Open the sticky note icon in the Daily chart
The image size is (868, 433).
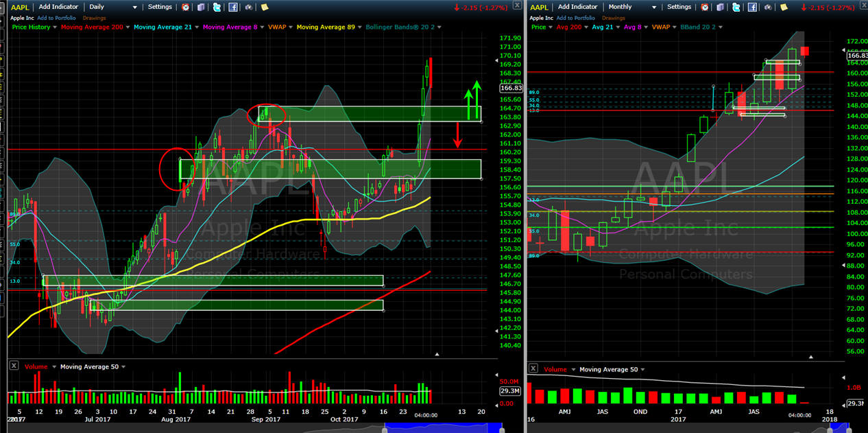point(264,7)
